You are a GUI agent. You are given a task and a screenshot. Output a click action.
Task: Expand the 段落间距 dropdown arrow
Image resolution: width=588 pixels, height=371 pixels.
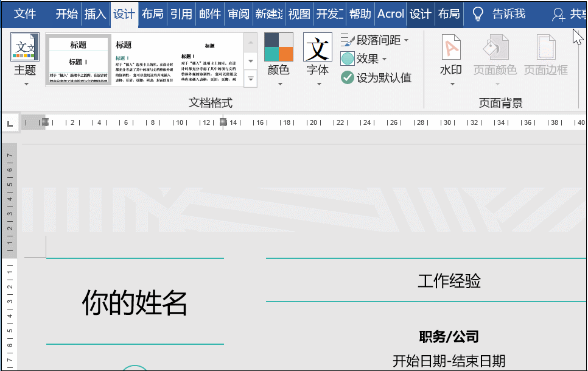[407, 40]
